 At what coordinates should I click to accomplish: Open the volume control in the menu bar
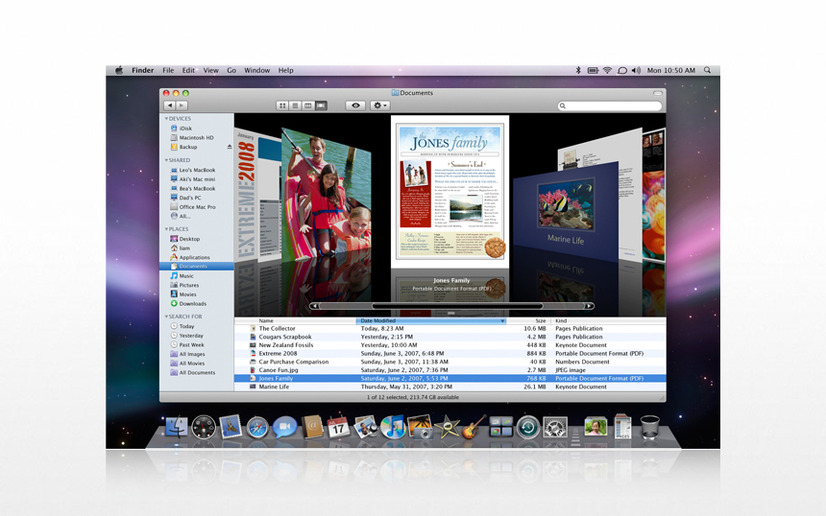tap(636, 70)
